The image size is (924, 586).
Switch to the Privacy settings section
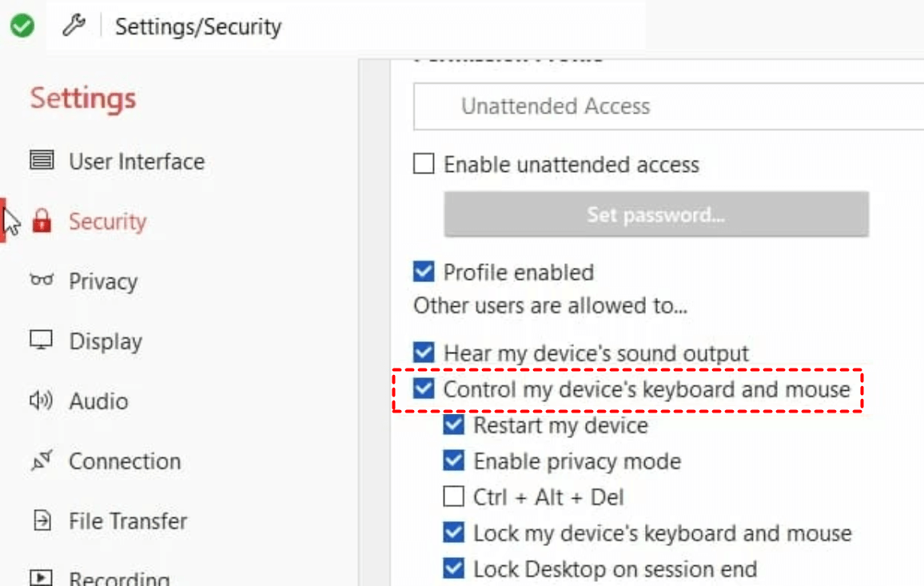pos(103,281)
